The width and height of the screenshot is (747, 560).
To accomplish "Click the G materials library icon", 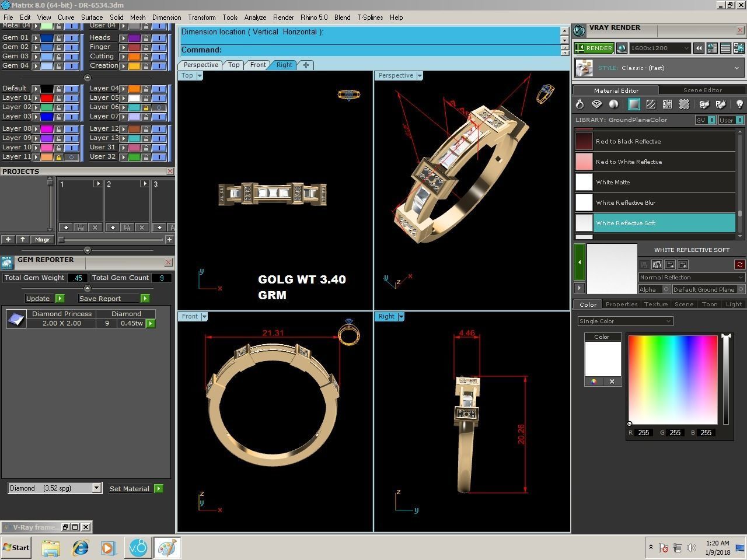I will 704,104.
